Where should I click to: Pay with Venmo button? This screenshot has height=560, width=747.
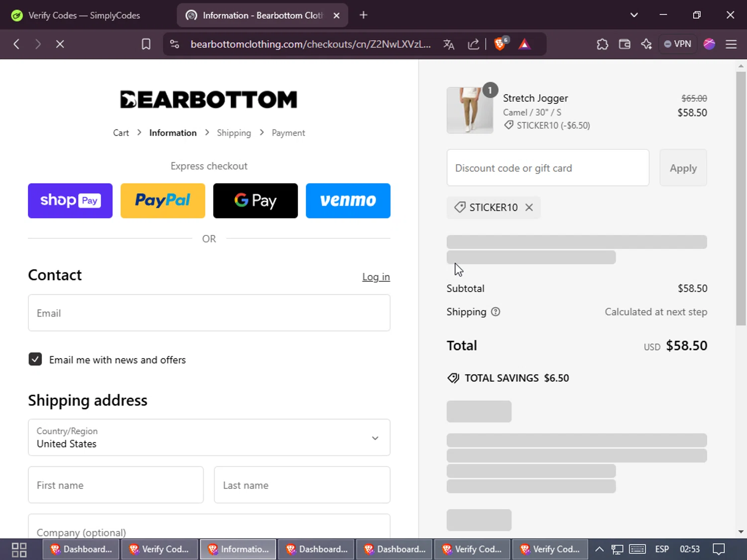(x=348, y=201)
